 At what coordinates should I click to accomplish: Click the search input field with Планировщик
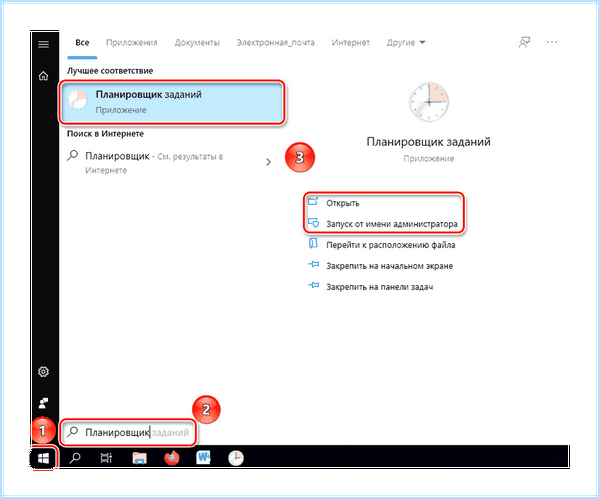pyautogui.click(x=128, y=432)
